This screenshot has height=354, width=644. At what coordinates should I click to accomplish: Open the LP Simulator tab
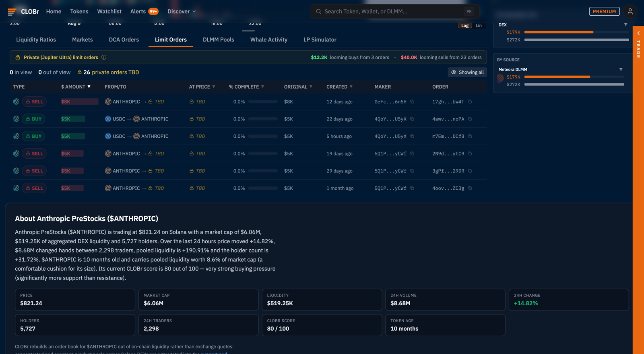[320, 39]
